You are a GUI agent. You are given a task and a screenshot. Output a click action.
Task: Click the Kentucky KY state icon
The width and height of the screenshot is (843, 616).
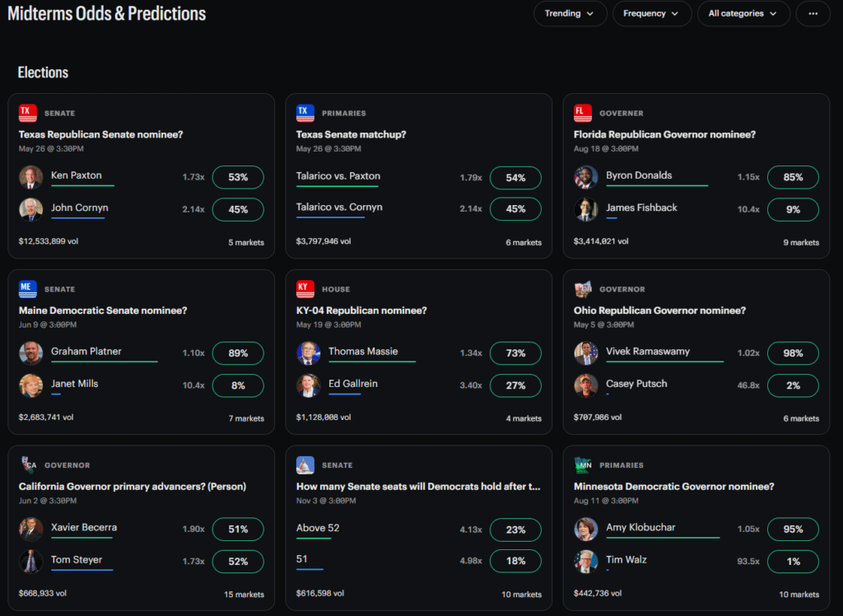[x=305, y=289]
